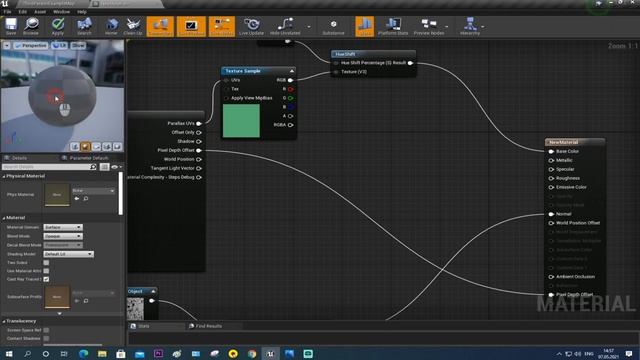Click the Save toolbar icon
The width and height of the screenshot is (640, 360).
point(11,27)
